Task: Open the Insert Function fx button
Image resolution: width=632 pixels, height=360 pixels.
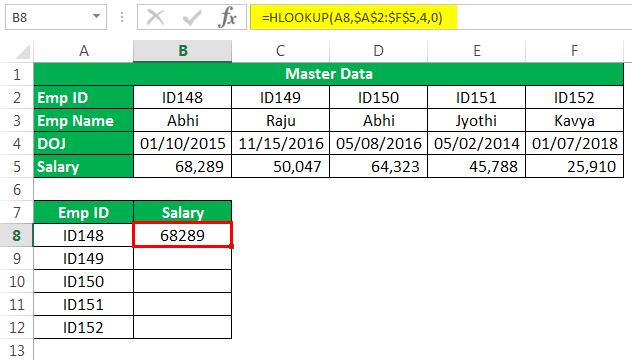Action: [227, 17]
